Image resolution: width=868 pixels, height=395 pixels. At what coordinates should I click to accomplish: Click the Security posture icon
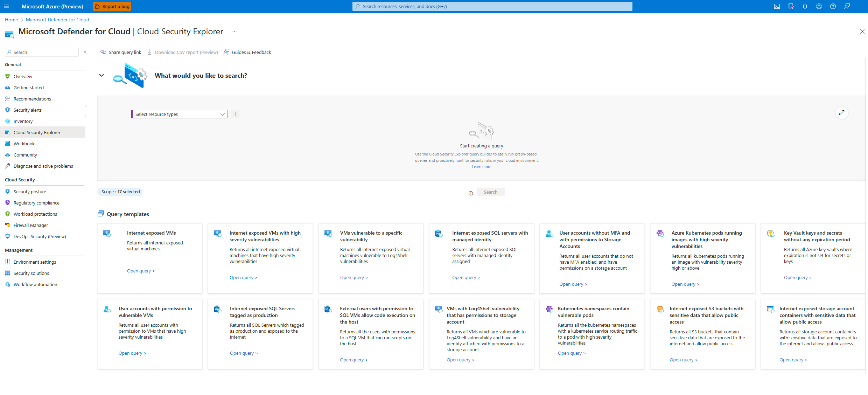click(8, 192)
